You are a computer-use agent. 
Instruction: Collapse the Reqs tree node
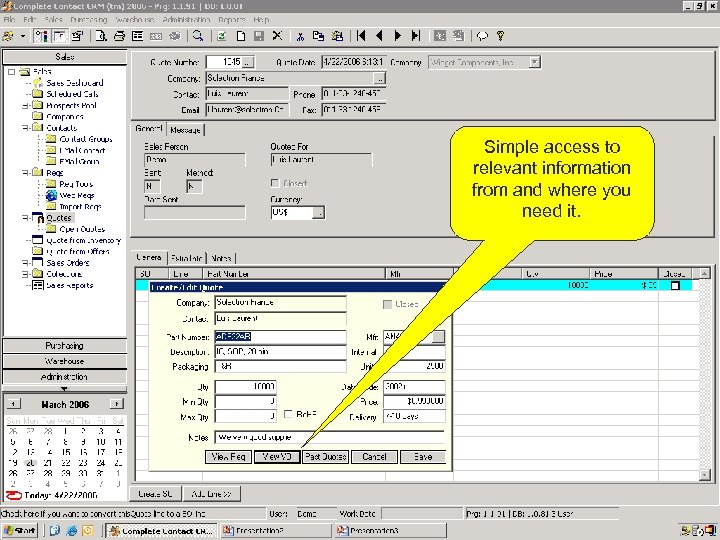[25, 173]
